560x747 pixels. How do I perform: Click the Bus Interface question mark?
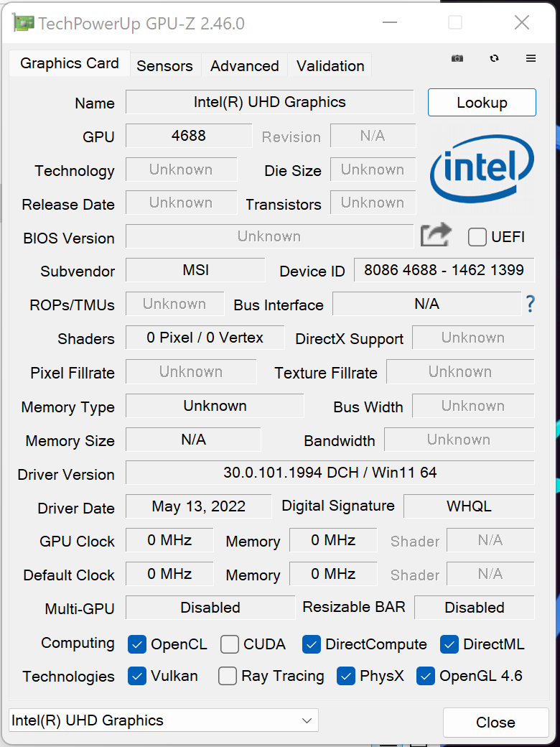pyautogui.click(x=531, y=303)
